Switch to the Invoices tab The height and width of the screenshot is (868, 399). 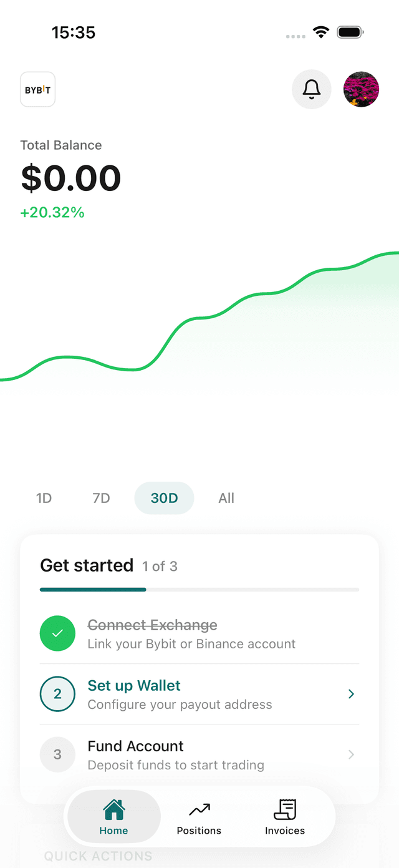coord(285,817)
